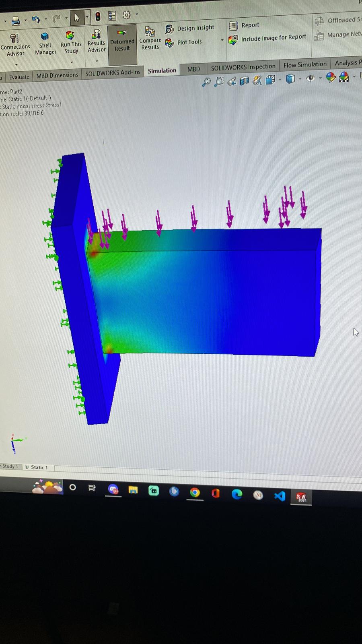Click the Edit Appearance color icon
The image size is (362, 644).
tap(331, 77)
